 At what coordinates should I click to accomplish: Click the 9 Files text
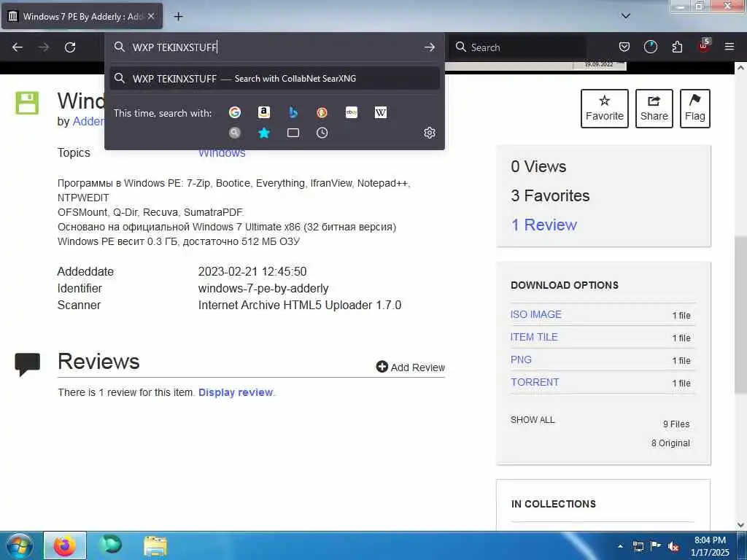pos(676,424)
